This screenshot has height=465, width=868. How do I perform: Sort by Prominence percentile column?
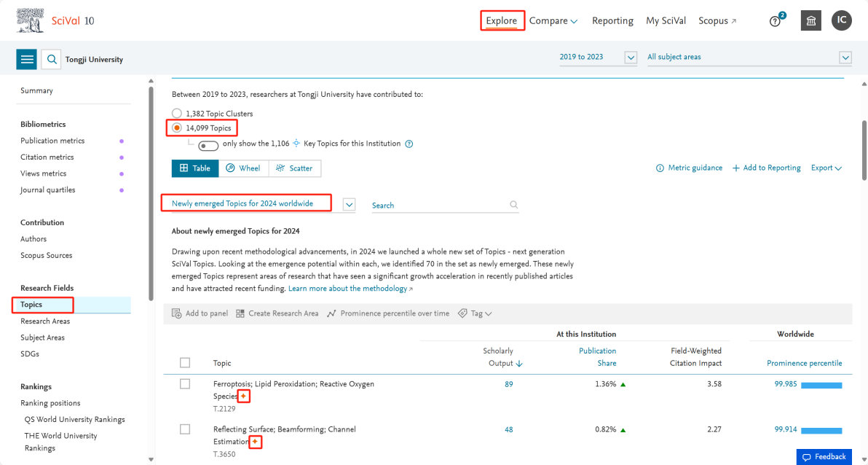(x=805, y=364)
